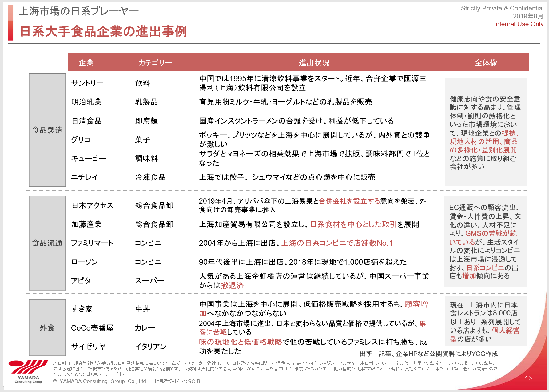Click the 企業 column header
The image size is (549, 392).
click(86, 63)
